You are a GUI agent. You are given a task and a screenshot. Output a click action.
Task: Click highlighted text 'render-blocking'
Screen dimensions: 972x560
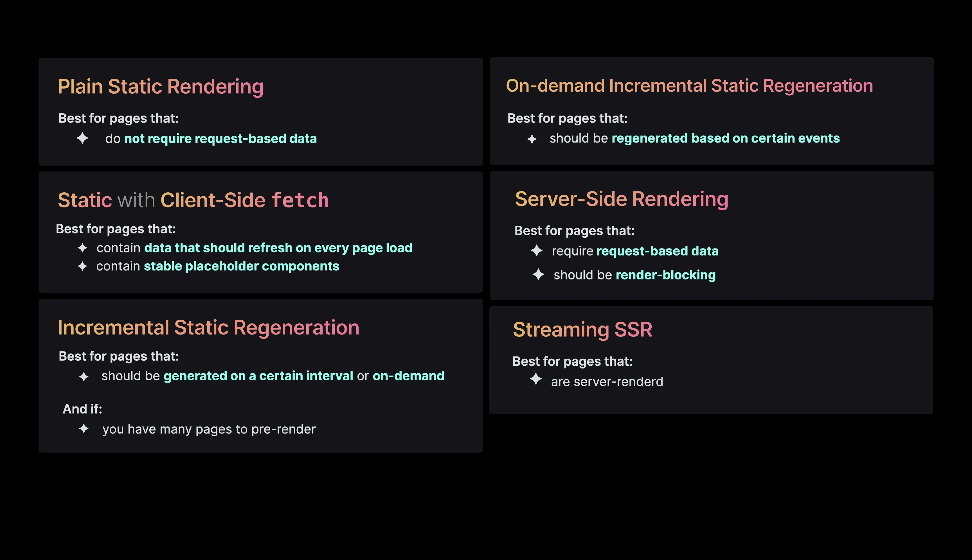click(665, 275)
